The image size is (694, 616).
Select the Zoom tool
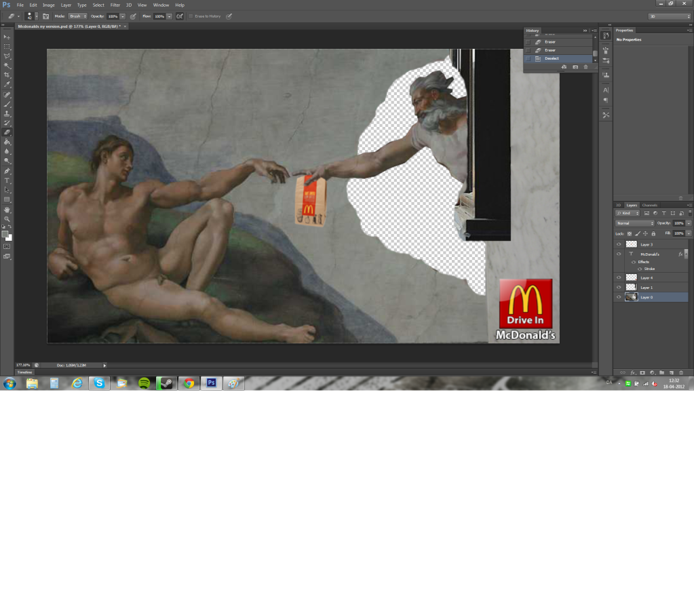point(7,219)
